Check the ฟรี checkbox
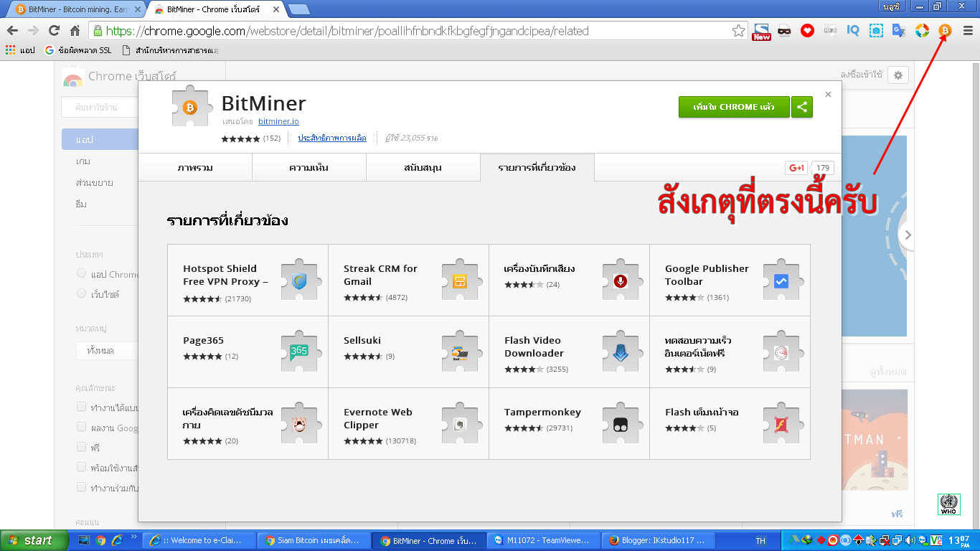 point(82,447)
